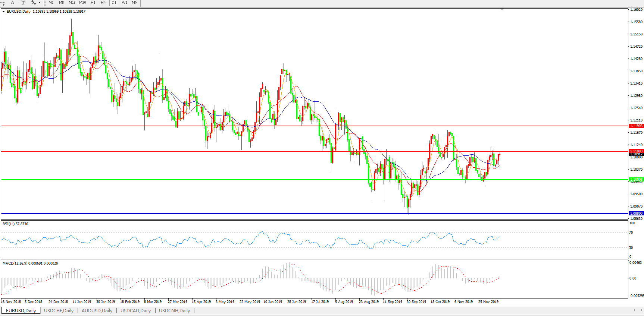Open the USDCNH,Daily chart tab
The image size is (644, 316).
pyautogui.click(x=174, y=310)
